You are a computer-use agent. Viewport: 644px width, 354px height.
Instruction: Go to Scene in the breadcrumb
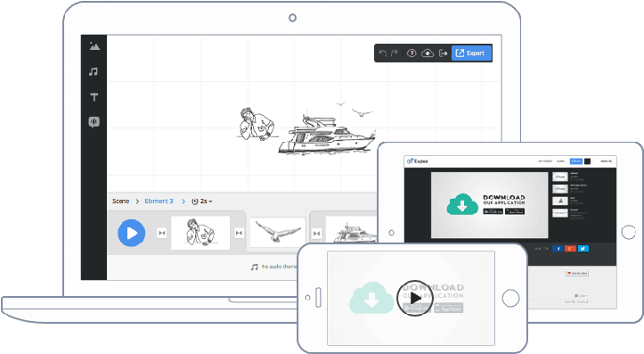pyautogui.click(x=121, y=201)
